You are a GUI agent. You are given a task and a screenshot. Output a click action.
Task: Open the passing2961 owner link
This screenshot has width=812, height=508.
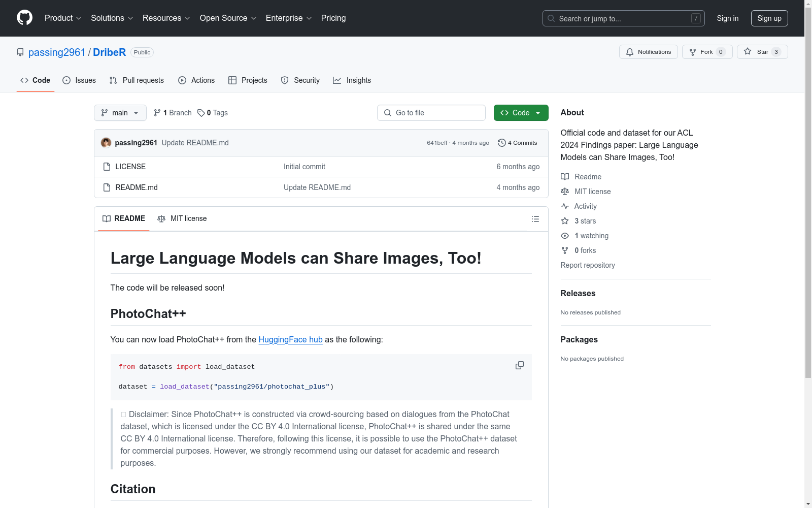[x=57, y=52]
